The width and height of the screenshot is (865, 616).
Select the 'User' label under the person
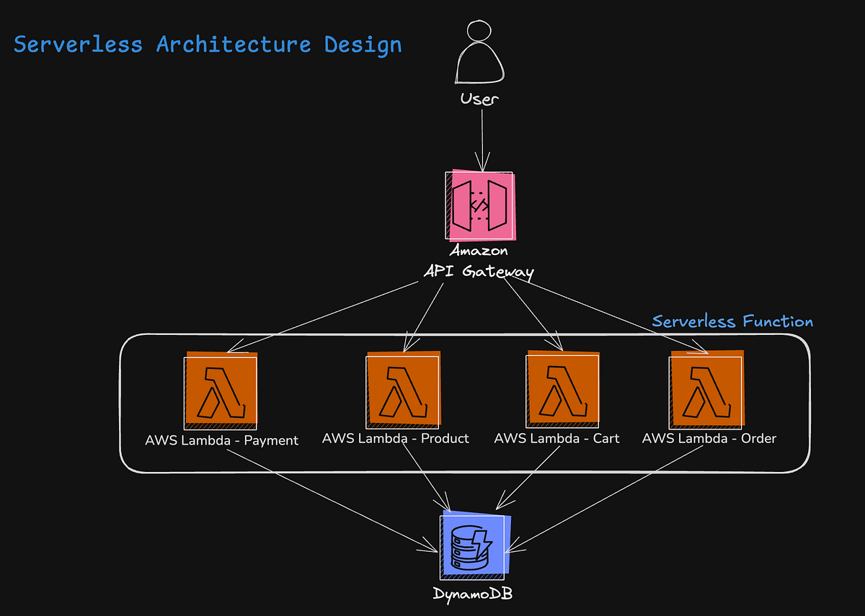coord(479,99)
